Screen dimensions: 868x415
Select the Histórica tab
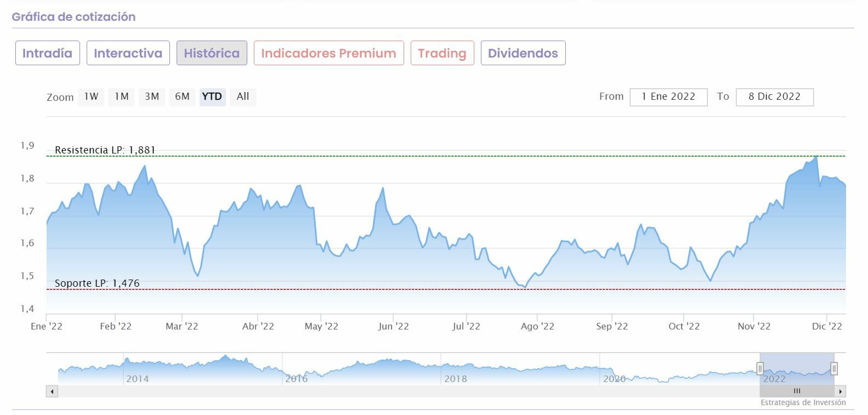(212, 53)
